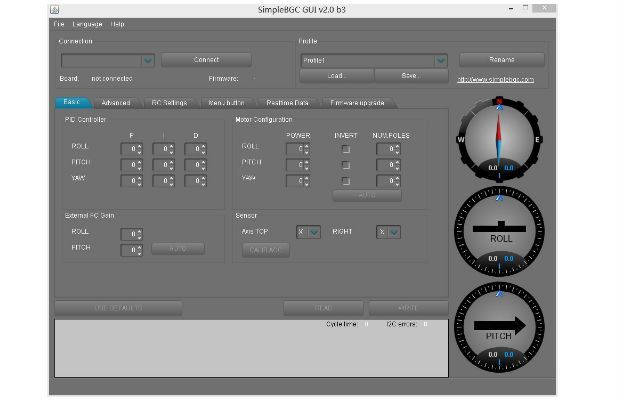The height and width of the screenshot is (400, 620).
Task: Switch to the Basic tab
Action: pyautogui.click(x=72, y=102)
